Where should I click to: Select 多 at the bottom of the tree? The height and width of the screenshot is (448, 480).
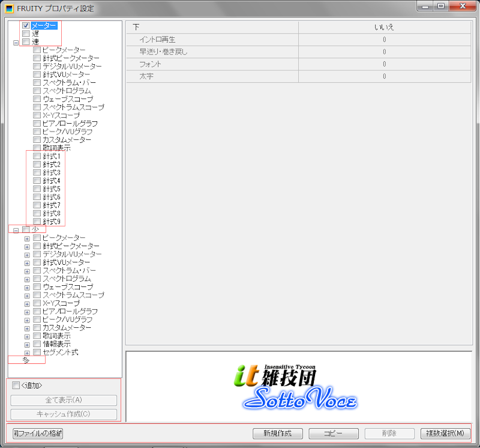point(26,360)
